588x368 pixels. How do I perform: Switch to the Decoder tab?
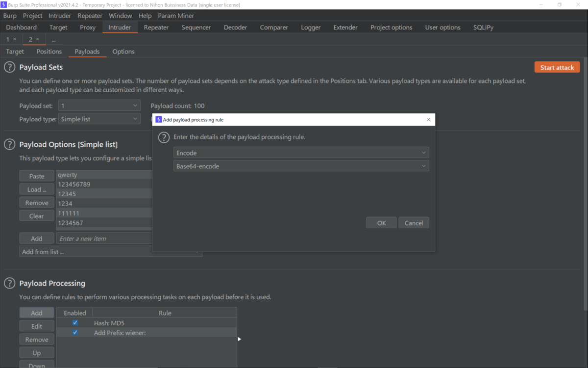236,27
